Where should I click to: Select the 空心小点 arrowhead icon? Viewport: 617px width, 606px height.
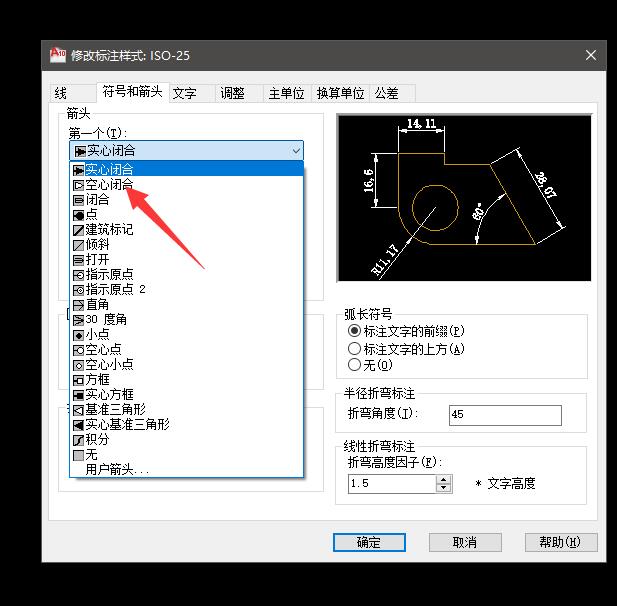point(79,365)
